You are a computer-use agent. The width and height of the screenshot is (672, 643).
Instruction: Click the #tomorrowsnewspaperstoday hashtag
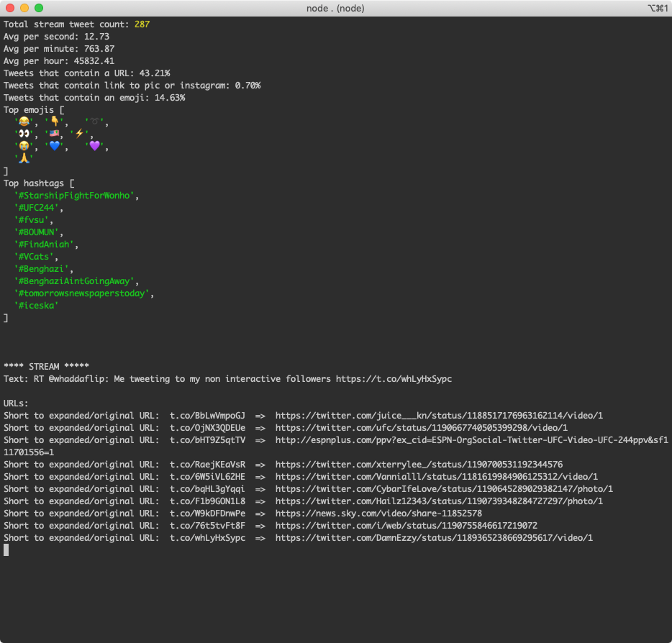tap(81, 293)
